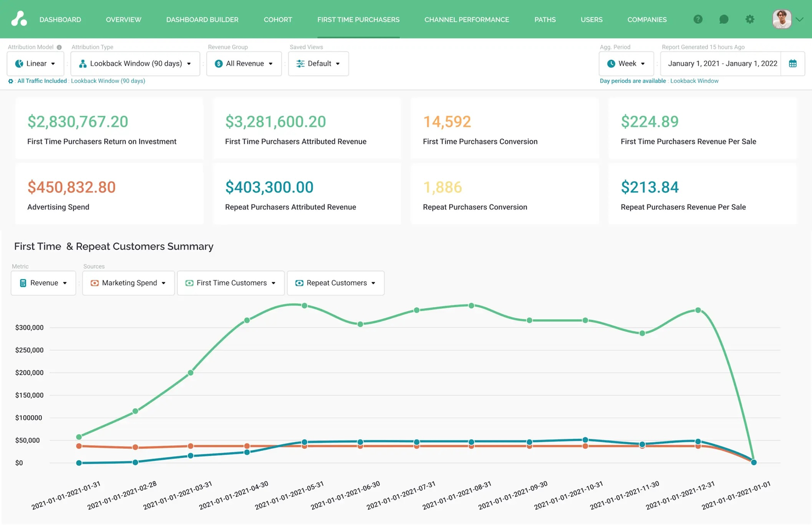Open the chat bubble icon

click(724, 19)
